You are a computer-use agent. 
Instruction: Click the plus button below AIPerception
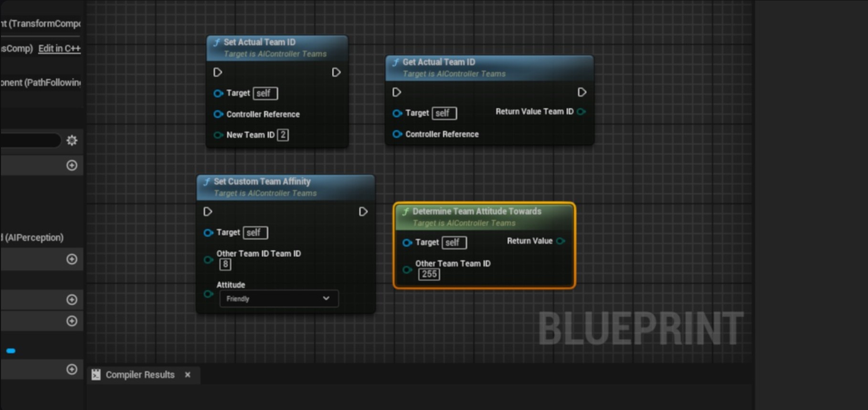(72, 259)
